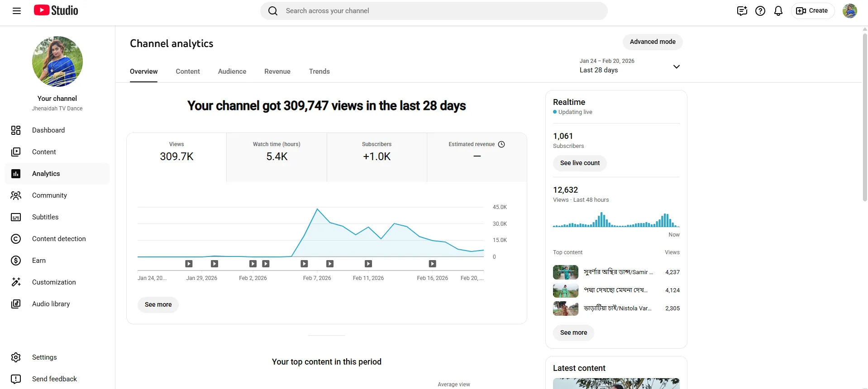Open the Help question mark icon
The image size is (868, 389).
point(760,11)
